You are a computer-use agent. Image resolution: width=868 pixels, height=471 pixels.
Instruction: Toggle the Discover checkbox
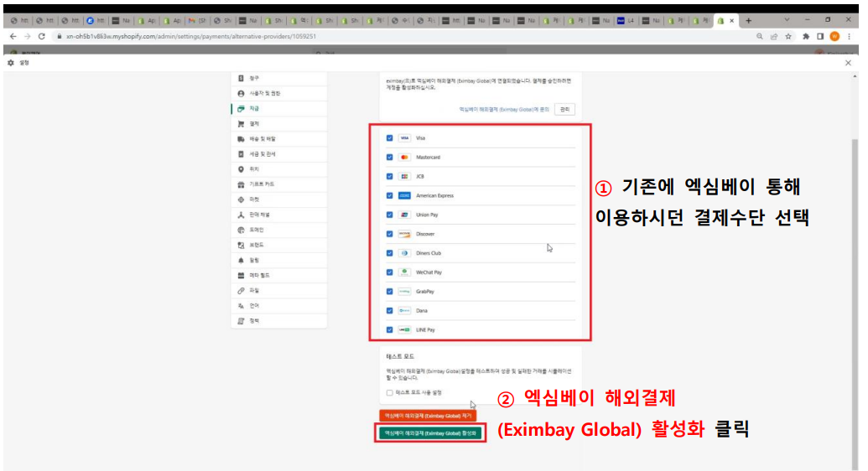click(x=390, y=234)
